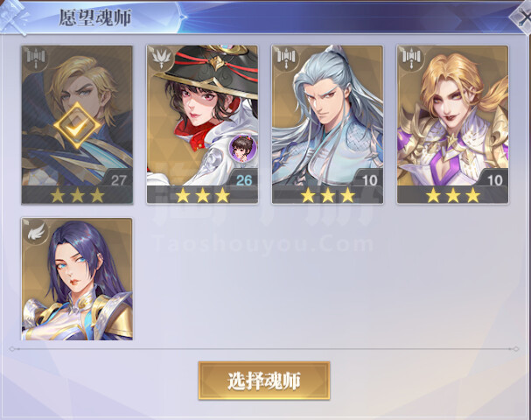Click the class icon on blonde man card
The image size is (531, 420).
[x=36, y=59]
